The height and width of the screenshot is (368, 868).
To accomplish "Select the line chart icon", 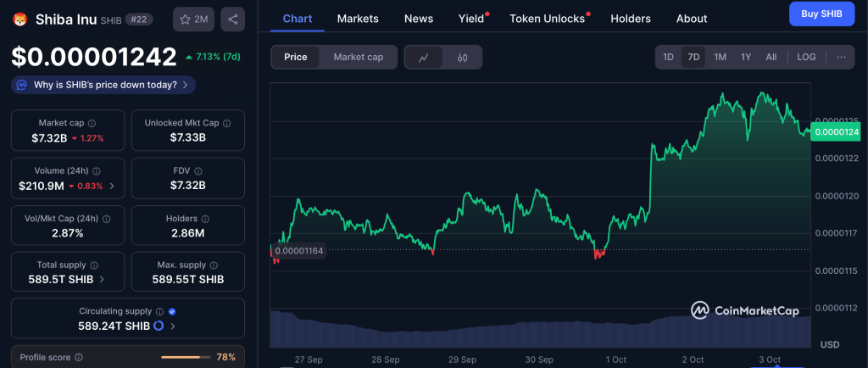I will click(x=424, y=57).
